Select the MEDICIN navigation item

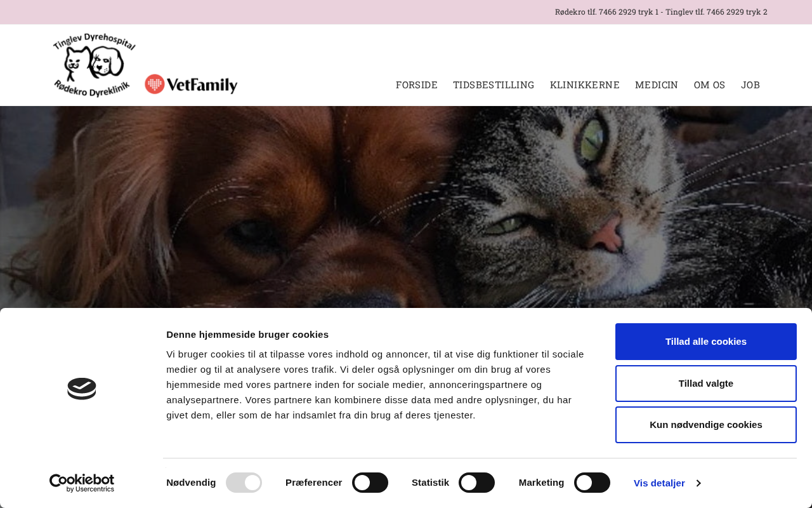(657, 85)
